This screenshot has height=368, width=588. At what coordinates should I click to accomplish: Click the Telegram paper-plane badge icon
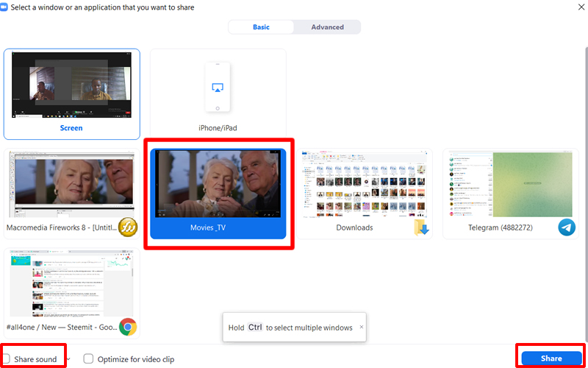[x=567, y=227]
